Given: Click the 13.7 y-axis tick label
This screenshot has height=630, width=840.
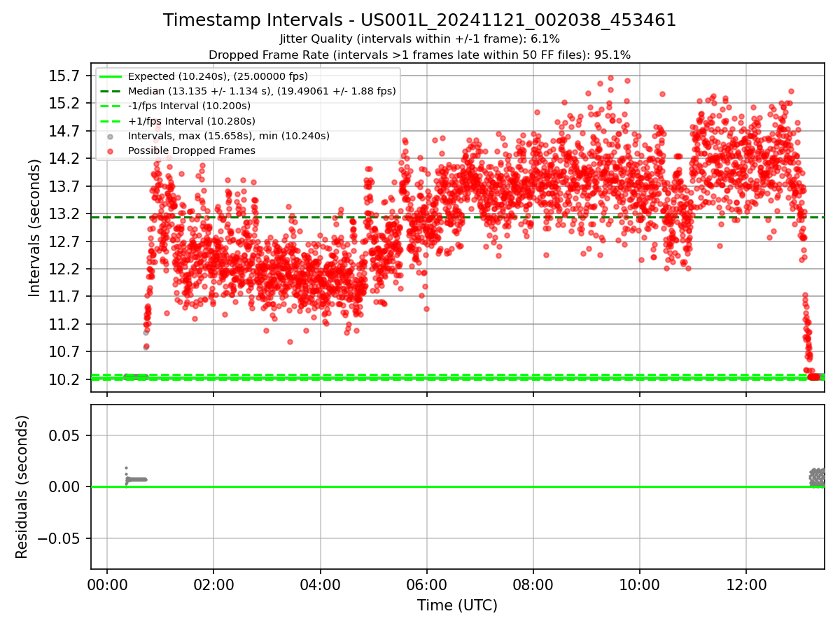Looking at the screenshot, I should [65, 186].
